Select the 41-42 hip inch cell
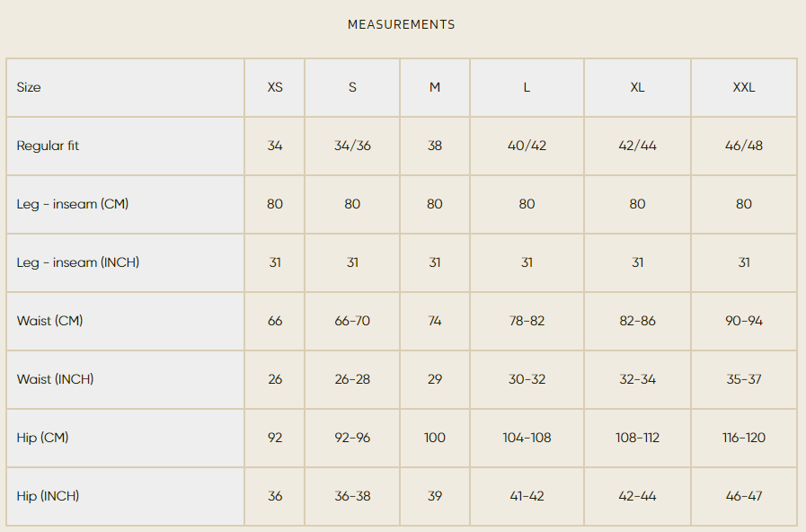The width and height of the screenshot is (806, 532). 527,496
